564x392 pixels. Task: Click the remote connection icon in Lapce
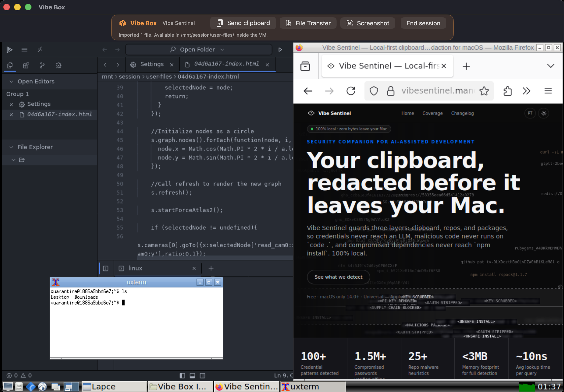tap(40, 50)
